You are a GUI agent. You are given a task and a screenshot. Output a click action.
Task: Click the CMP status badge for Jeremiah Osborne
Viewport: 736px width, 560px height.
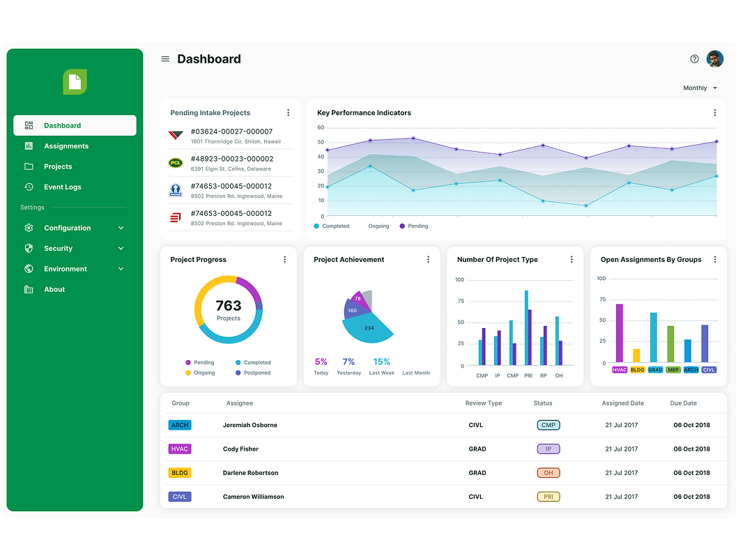coord(548,426)
